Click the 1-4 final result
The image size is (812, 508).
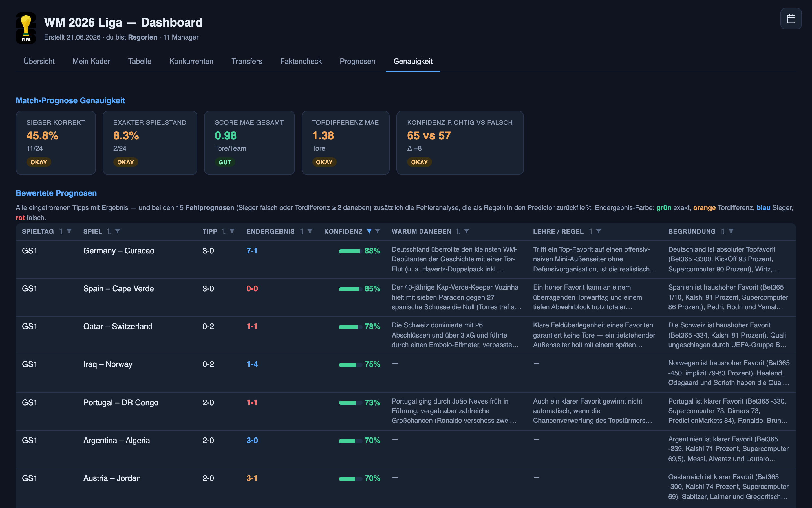tap(252, 364)
